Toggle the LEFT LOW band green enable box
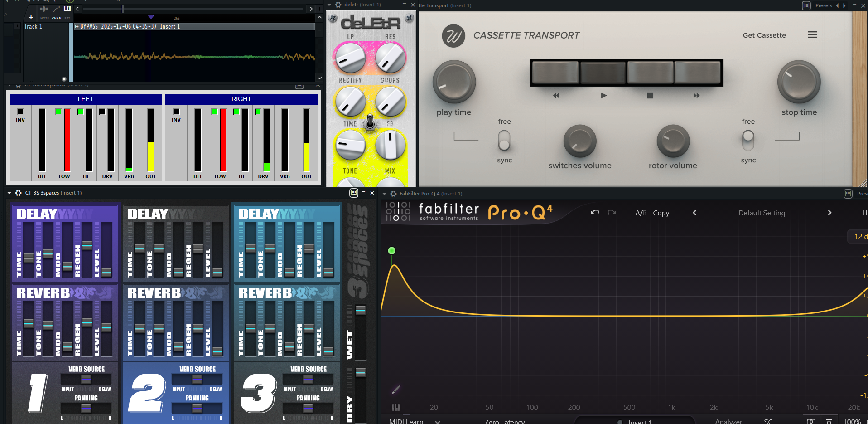The height and width of the screenshot is (424, 868). (58, 112)
